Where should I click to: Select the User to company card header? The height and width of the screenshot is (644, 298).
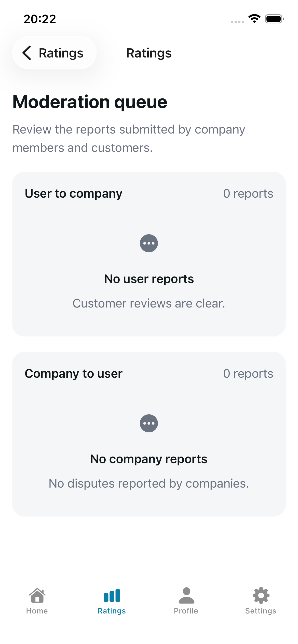(x=74, y=194)
